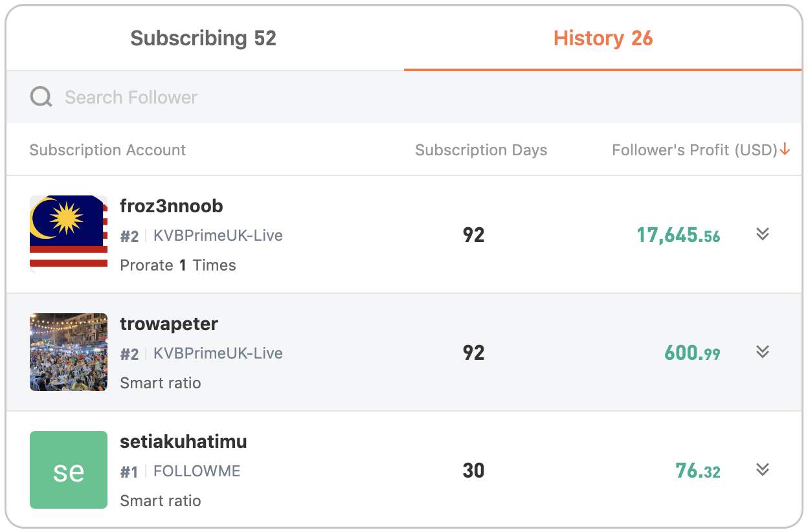Open setiakuhatimu's green 'se' avatar
Image resolution: width=808 pixels, height=532 pixels.
click(x=69, y=470)
